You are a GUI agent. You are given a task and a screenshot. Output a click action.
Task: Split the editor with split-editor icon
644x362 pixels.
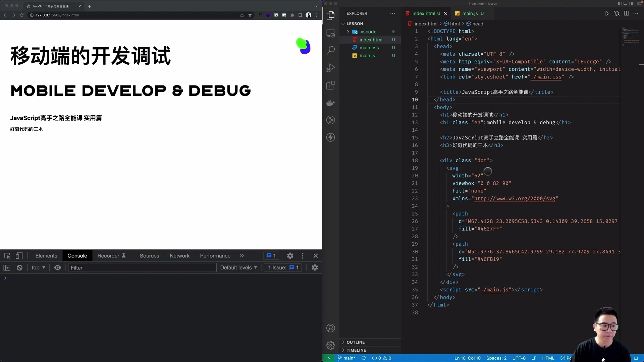tap(627, 13)
